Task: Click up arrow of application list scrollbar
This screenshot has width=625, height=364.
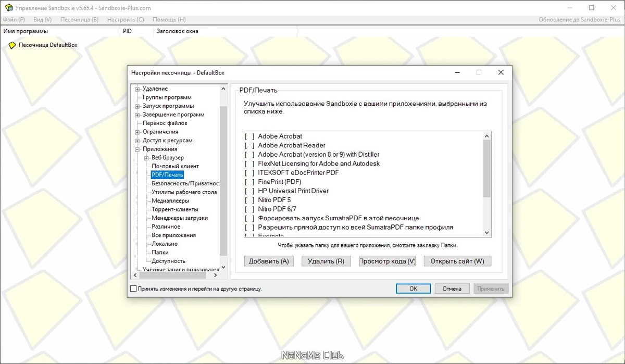Action: point(487,136)
